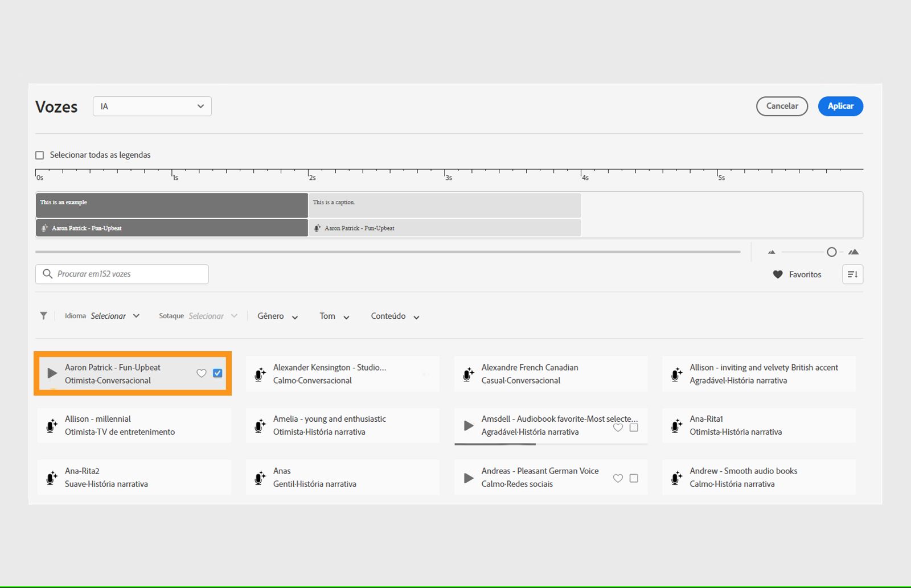
Task: Click 'Andreas - Pleasant German Voice' name
Action: tap(540, 471)
